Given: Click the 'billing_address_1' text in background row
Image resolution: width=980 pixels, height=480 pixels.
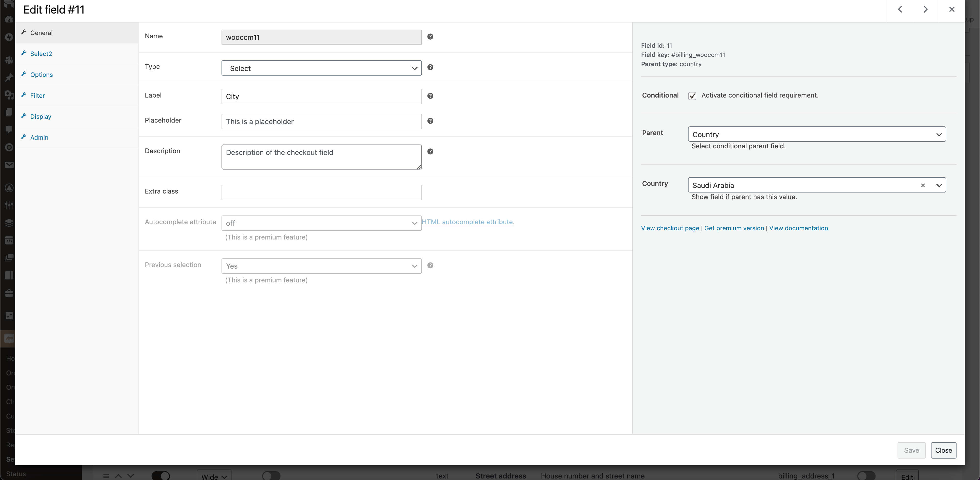Looking at the screenshot, I should (806, 476).
